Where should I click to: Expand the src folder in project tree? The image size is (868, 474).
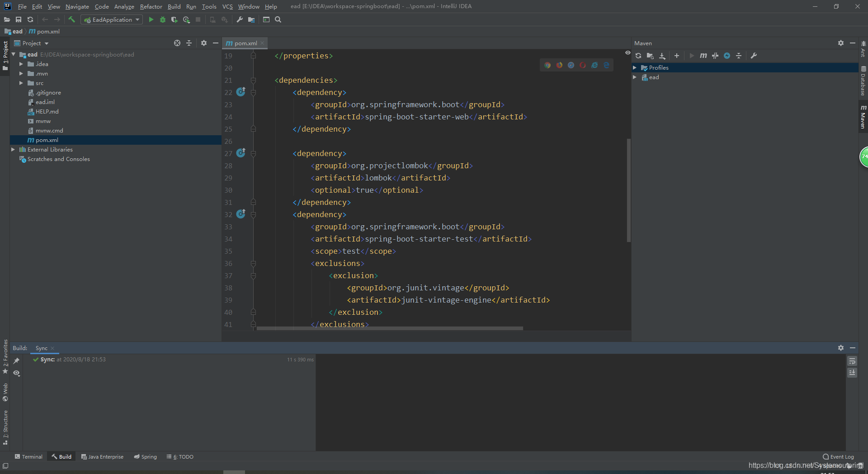[x=21, y=83]
